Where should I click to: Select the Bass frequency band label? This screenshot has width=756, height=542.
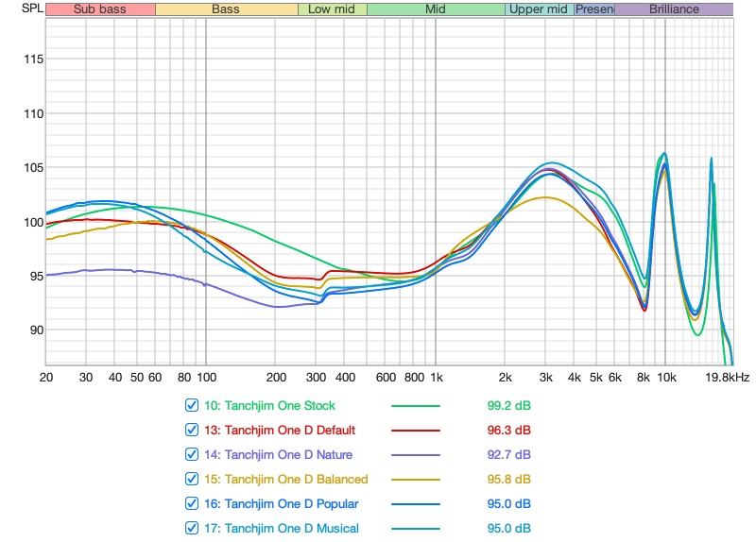226,9
